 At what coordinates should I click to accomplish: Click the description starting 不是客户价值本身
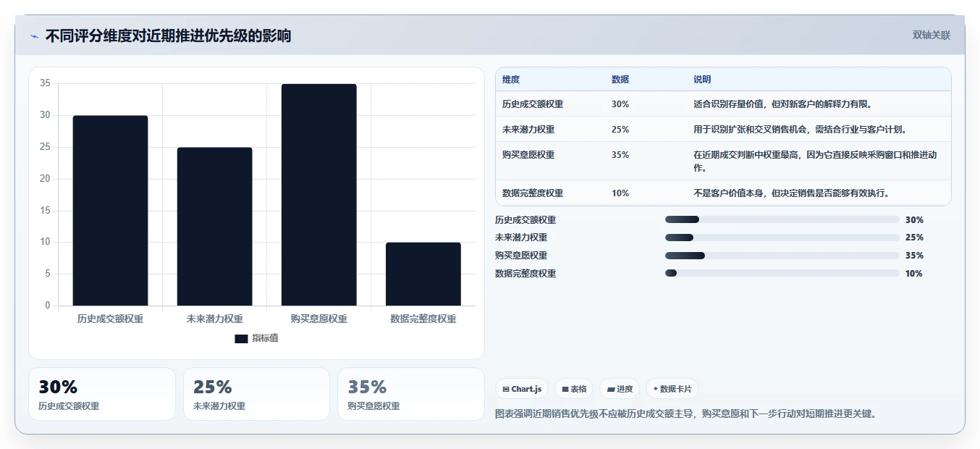pos(791,193)
